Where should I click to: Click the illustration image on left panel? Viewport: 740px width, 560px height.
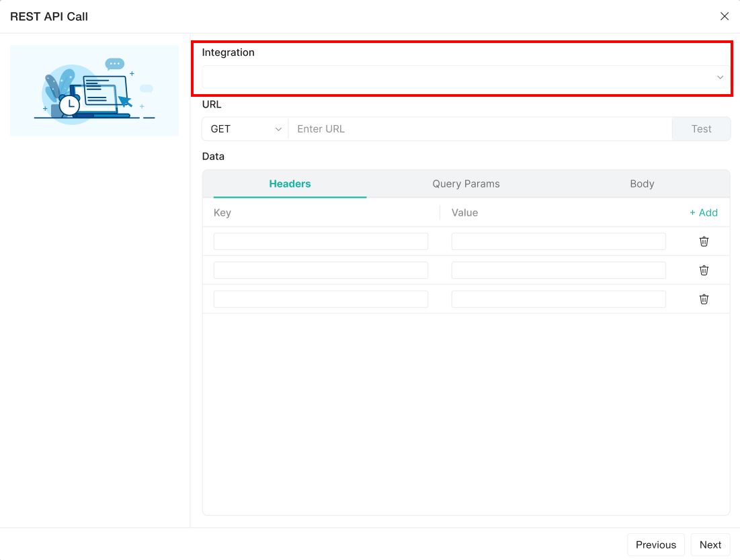(94, 91)
